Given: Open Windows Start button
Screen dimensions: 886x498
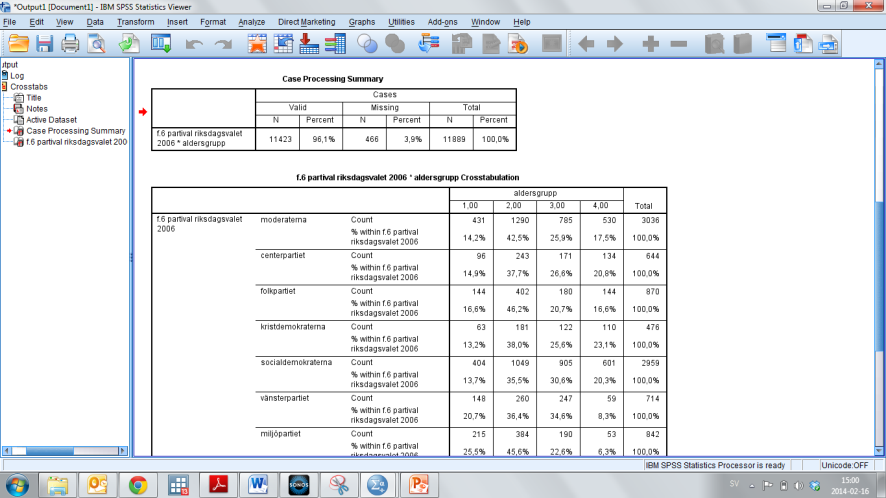Looking at the screenshot, I should [17, 485].
